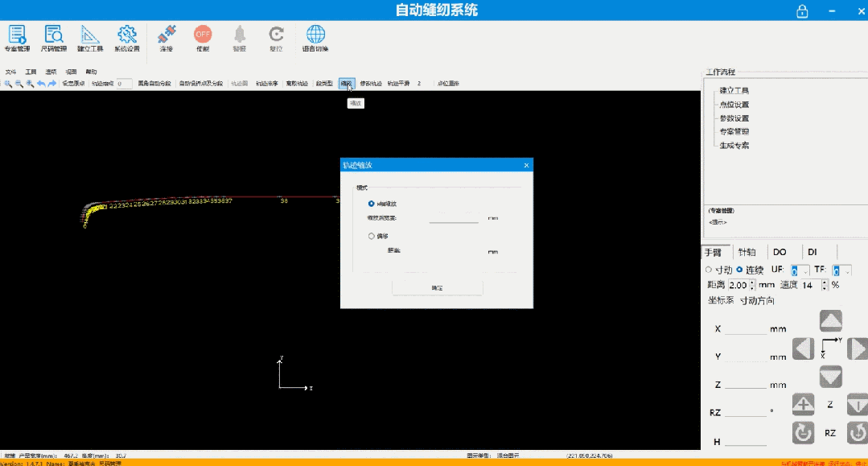
Task: Open the TF dropdown
Action: tap(841, 270)
